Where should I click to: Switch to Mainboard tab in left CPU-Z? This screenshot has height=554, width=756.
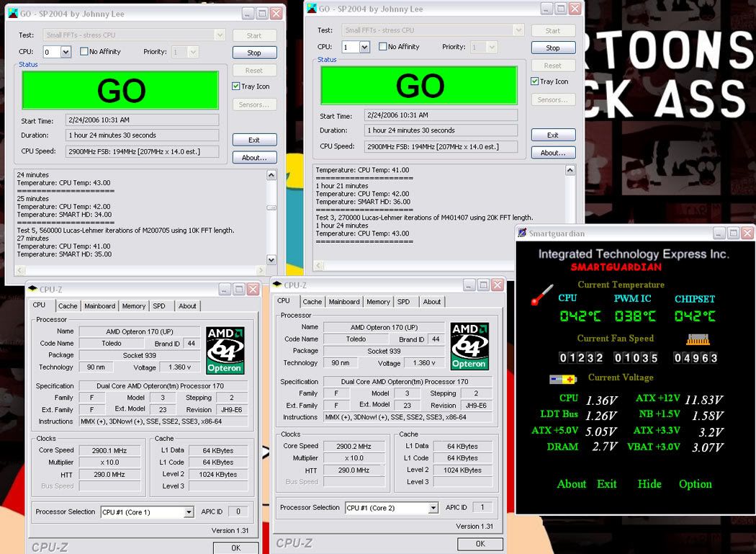coord(100,306)
